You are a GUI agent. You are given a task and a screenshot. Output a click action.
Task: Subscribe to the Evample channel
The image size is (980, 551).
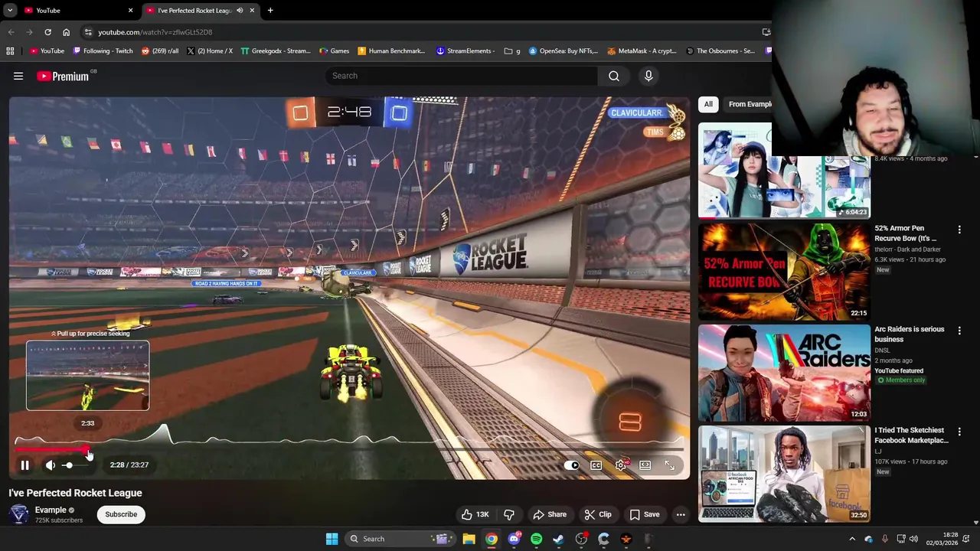pyautogui.click(x=121, y=514)
